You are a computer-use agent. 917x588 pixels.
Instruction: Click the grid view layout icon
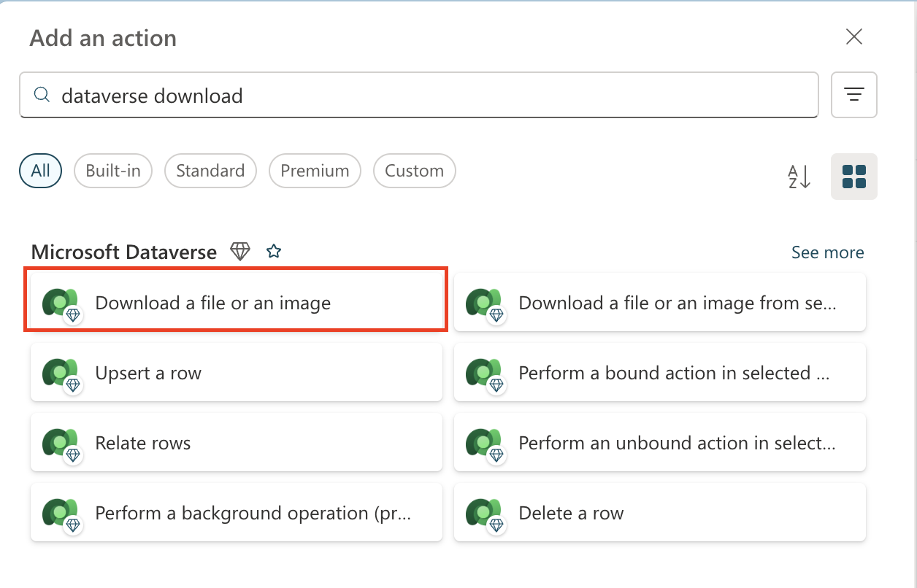click(853, 176)
